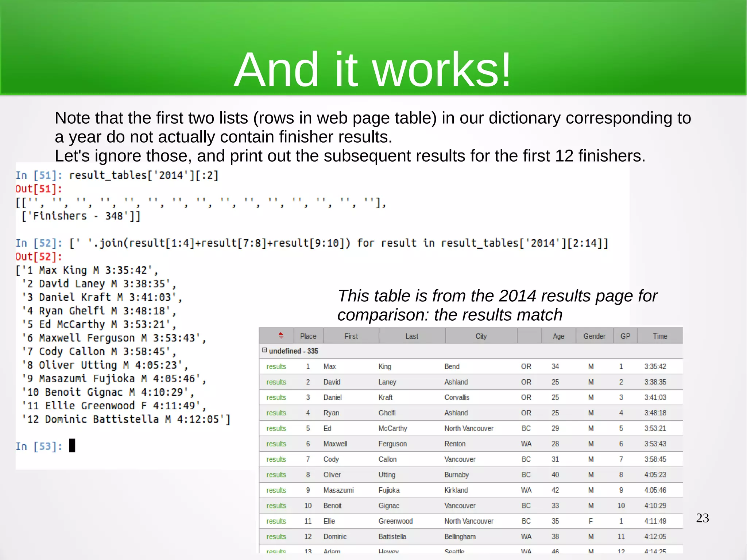Screen dimensions: 747x560
Task: Click the In [52] join code line
Action: point(338,243)
